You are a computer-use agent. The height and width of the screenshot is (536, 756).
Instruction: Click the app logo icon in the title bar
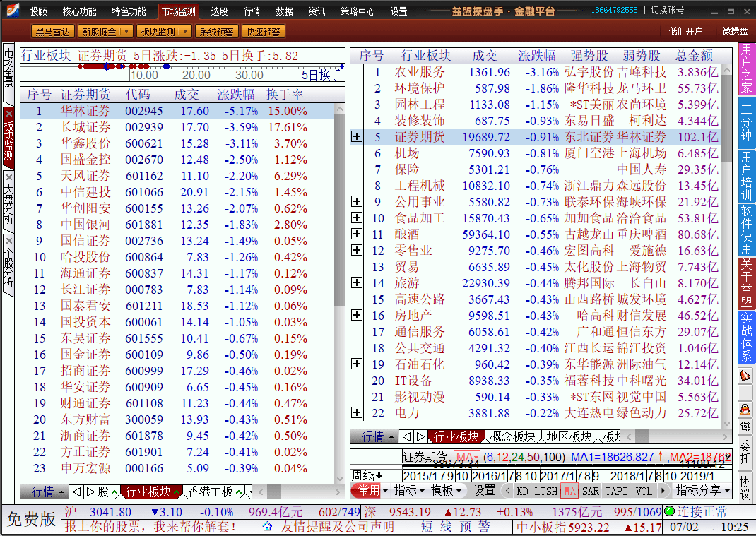11,10
